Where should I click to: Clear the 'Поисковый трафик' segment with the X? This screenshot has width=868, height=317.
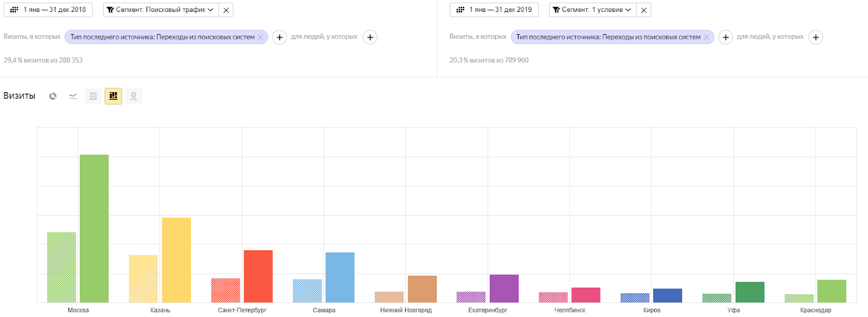tap(226, 10)
